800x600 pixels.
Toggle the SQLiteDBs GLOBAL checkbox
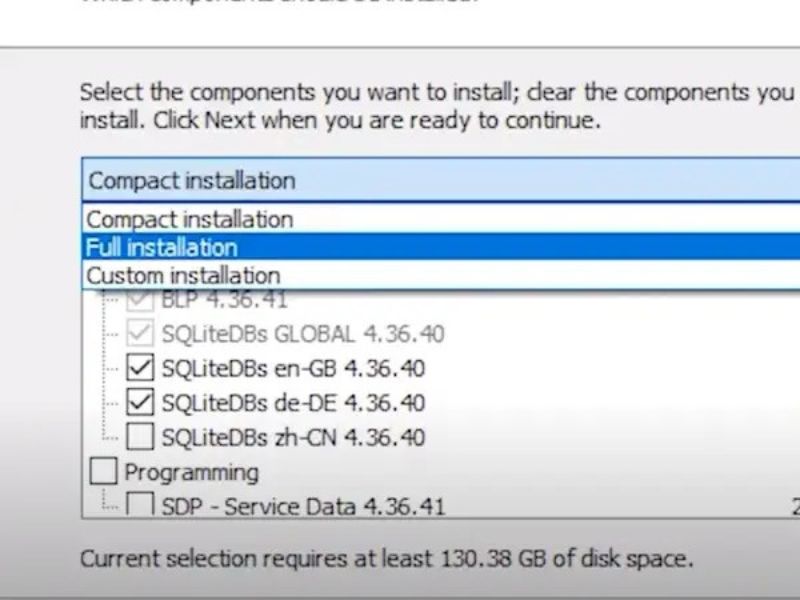coord(141,334)
